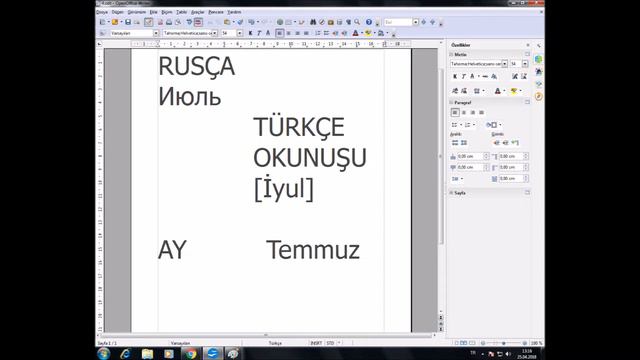The width and height of the screenshot is (640, 360).
Task: Save the document with the diskette icon
Action: point(128,22)
